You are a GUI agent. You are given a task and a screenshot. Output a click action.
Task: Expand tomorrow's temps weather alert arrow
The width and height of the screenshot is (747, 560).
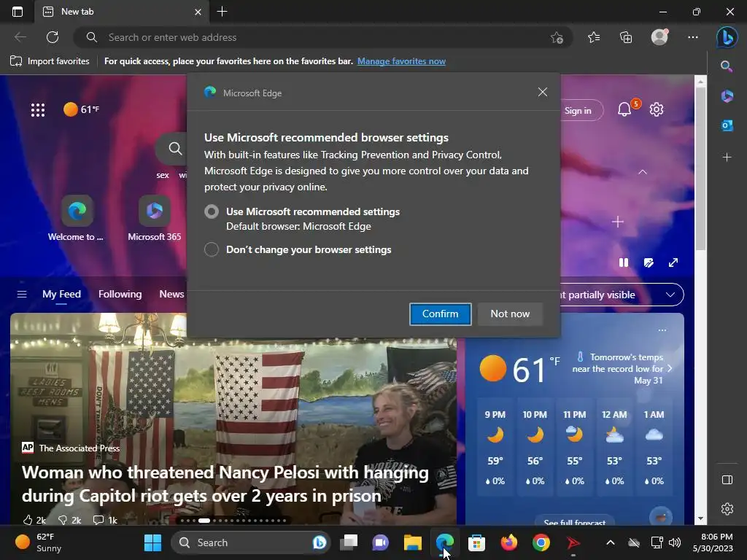pyautogui.click(x=670, y=368)
